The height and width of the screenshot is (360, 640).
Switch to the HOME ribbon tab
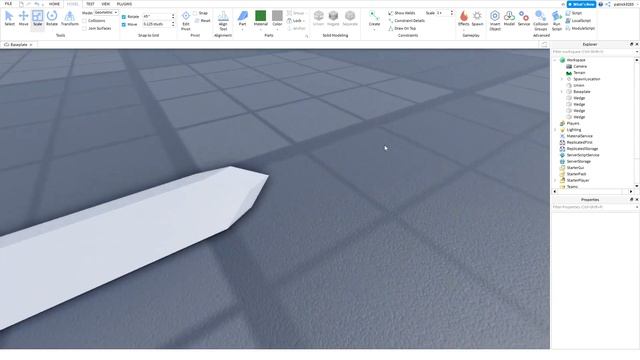pos(54,4)
